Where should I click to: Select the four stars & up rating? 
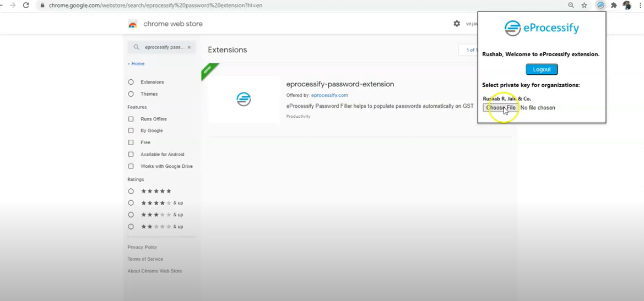tap(131, 203)
